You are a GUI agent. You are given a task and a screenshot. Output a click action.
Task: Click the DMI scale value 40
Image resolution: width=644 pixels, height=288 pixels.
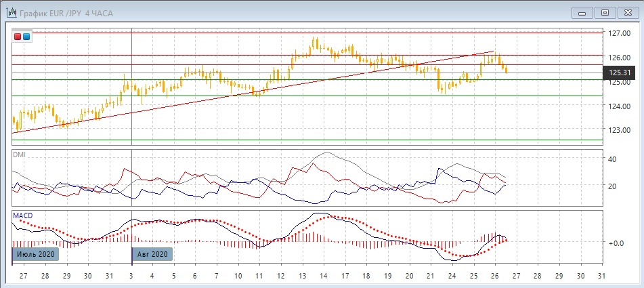tap(612, 159)
